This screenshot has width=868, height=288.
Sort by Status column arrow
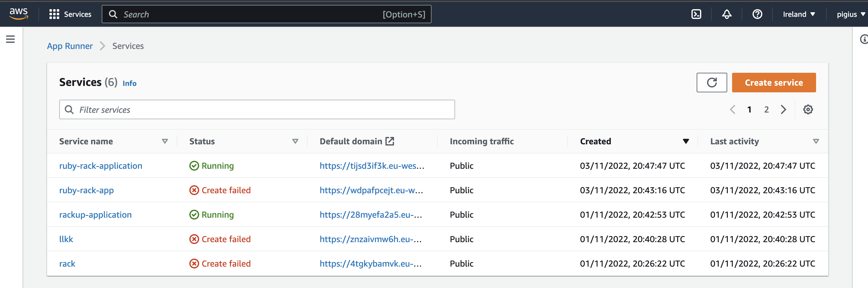pyautogui.click(x=295, y=141)
